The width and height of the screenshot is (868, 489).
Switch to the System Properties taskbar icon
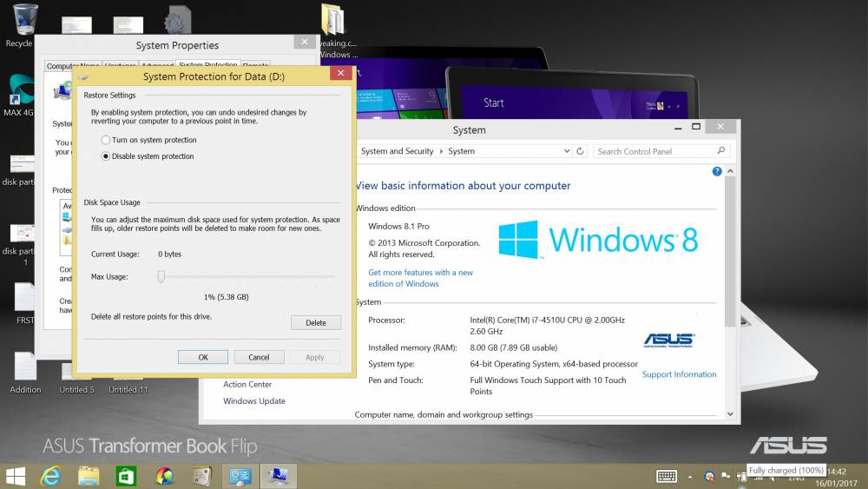(279, 476)
